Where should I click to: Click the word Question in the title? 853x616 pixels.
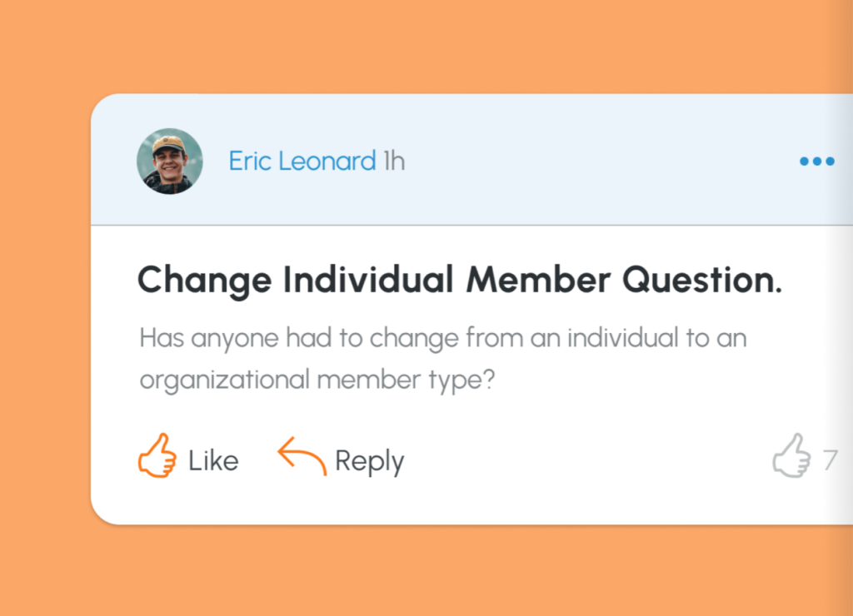[x=701, y=281]
